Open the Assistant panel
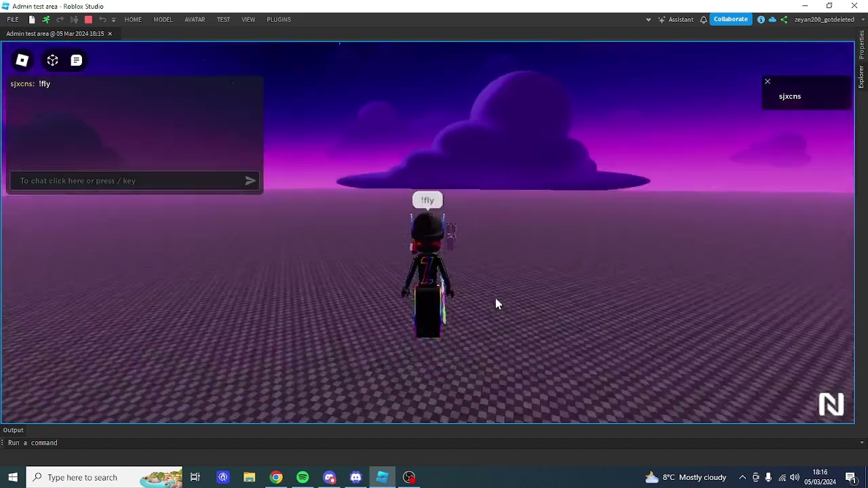The width and height of the screenshot is (868, 488). [x=675, y=20]
